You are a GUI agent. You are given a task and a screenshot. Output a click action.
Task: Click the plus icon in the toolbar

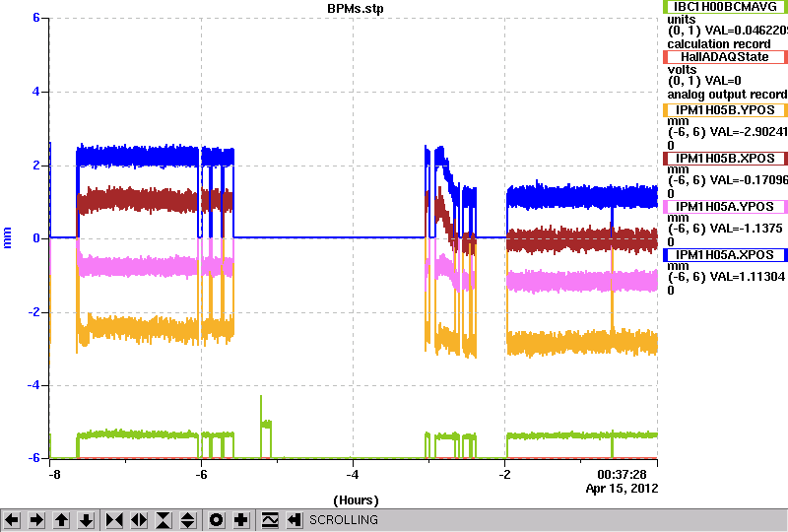coord(240,520)
